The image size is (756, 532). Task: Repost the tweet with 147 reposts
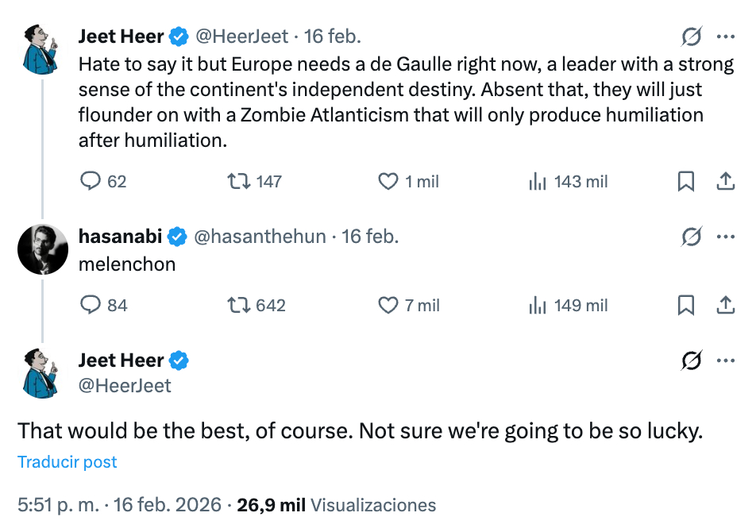pyautogui.click(x=237, y=182)
